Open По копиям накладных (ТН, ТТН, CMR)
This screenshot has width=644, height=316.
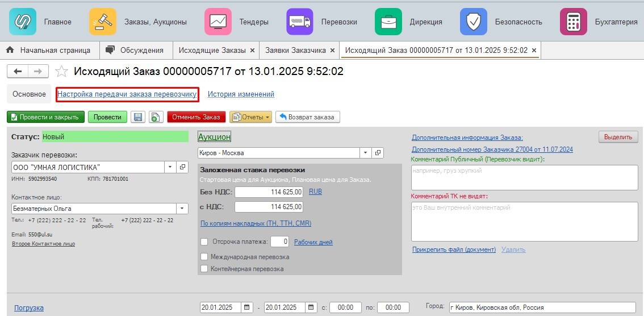click(x=256, y=223)
